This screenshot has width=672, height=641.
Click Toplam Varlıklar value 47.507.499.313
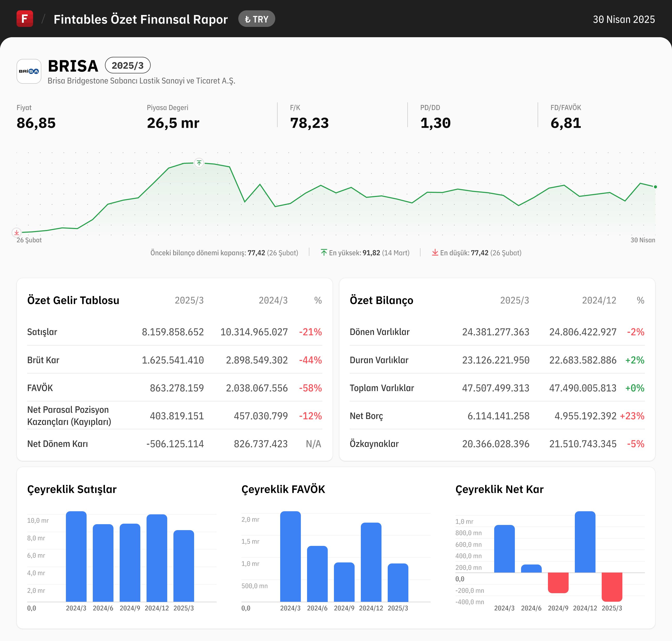pos(496,388)
